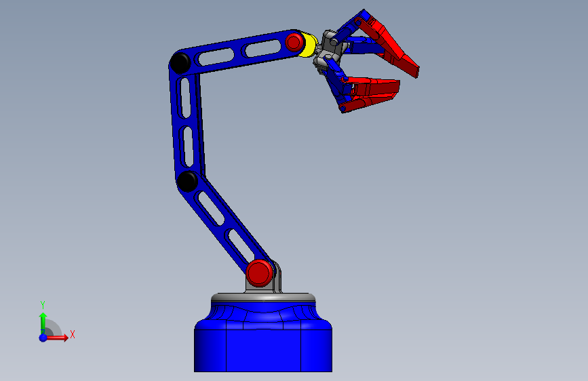The image size is (588, 381).
Task: Select the black joint cap at the lower elbow
Action: click(187, 181)
